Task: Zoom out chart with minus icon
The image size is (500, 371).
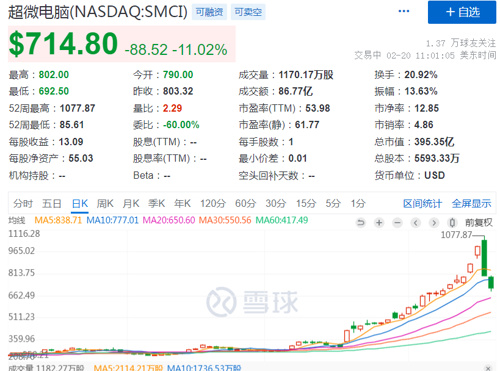Action: [397, 222]
